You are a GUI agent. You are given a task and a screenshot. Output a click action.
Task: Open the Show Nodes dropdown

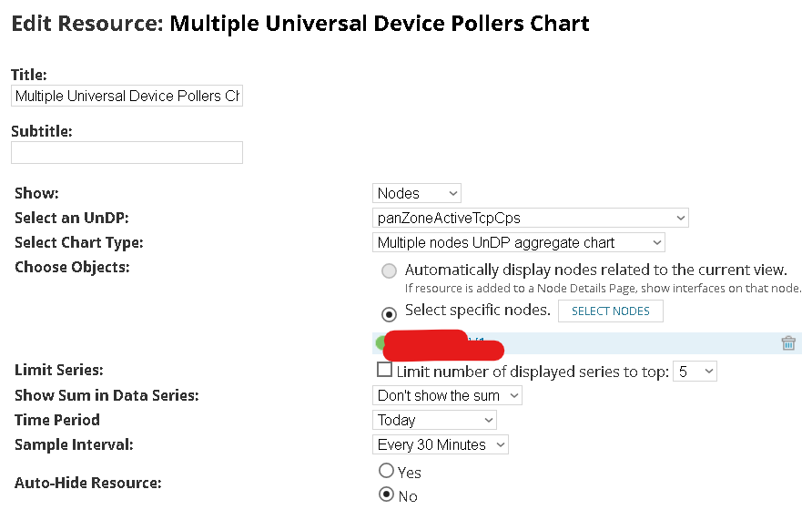pyautogui.click(x=417, y=193)
